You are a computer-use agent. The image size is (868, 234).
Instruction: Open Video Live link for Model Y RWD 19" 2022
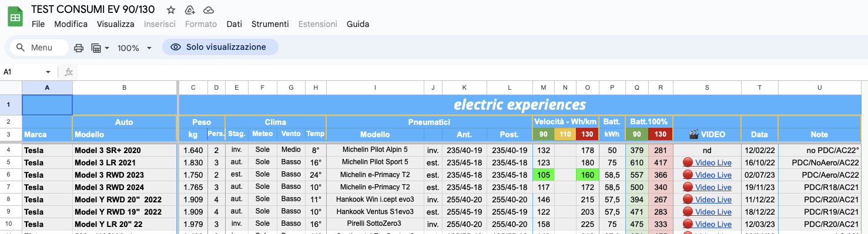point(713,212)
